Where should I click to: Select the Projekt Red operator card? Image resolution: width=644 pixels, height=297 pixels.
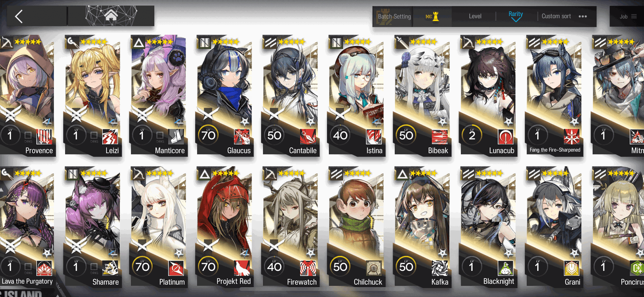pyautogui.click(x=224, y=227)
